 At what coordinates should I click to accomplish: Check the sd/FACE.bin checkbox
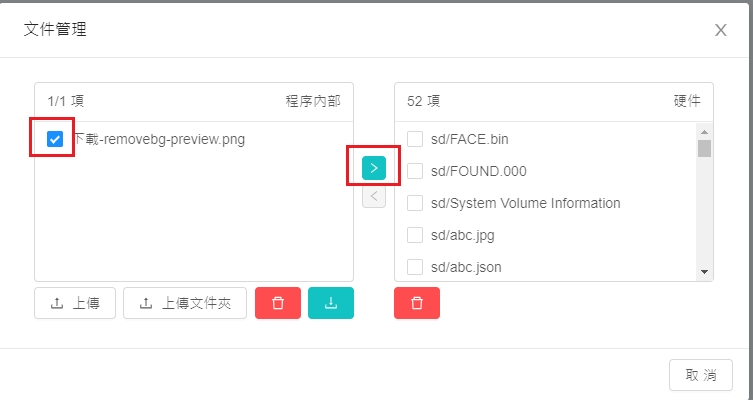(415, 139)
